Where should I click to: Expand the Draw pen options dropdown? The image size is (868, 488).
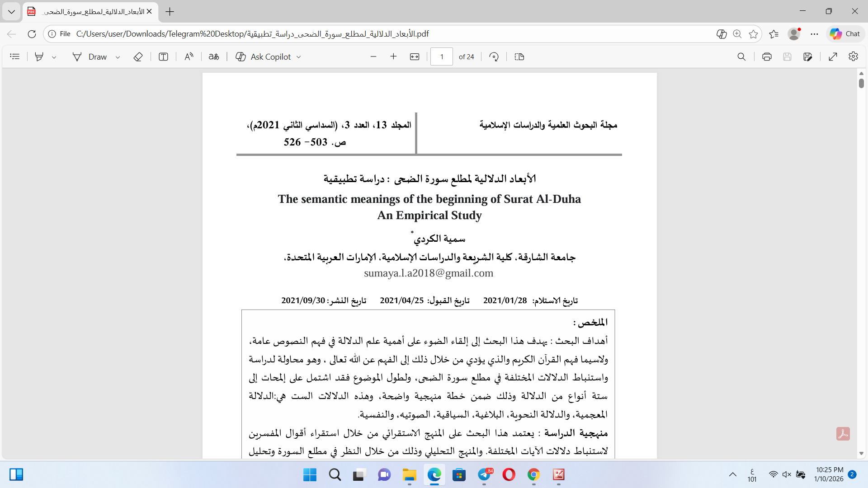coord(118,57)
